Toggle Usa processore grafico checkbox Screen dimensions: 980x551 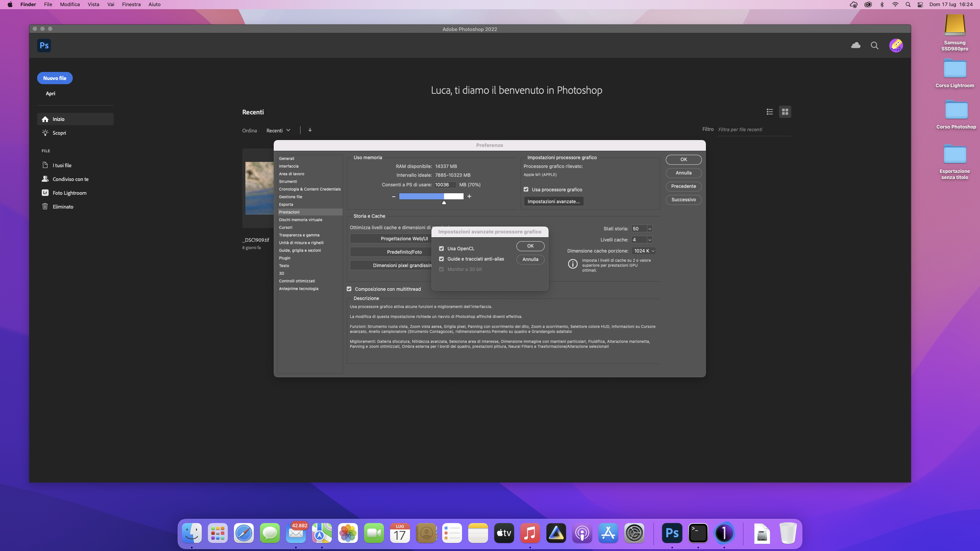point(526,189)
